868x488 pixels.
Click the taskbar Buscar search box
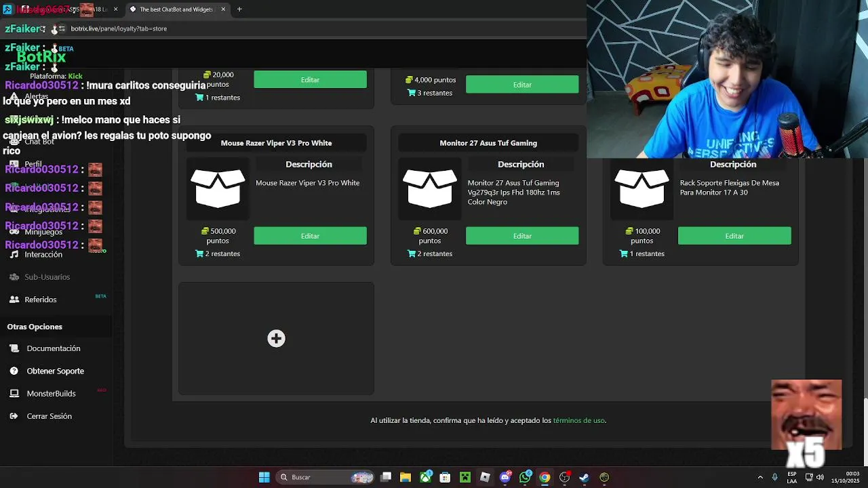click(x=326, y=477)
